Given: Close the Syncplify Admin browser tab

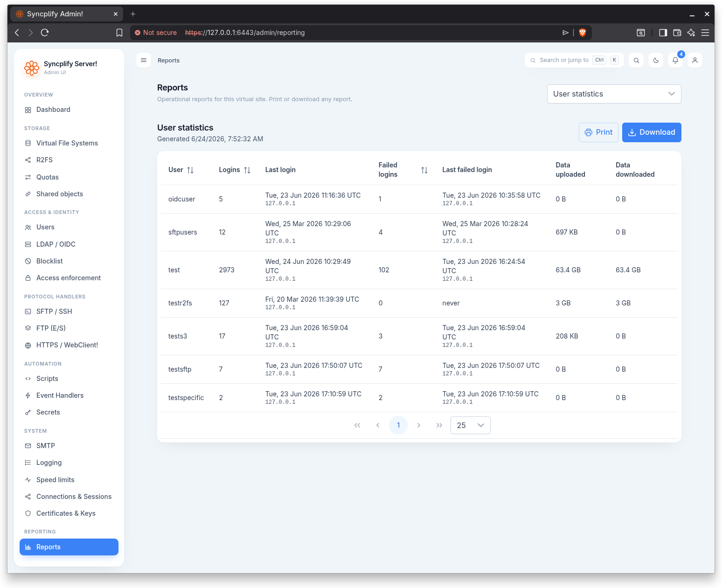Looking at the screenshot, I should click(116, 14).
